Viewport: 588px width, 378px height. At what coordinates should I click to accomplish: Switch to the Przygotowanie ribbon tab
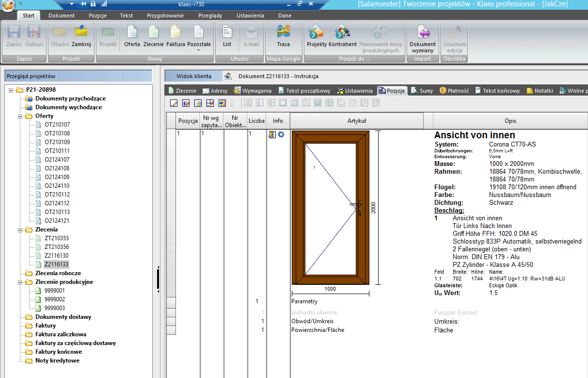pyautogui.click(x=165, y=16)
